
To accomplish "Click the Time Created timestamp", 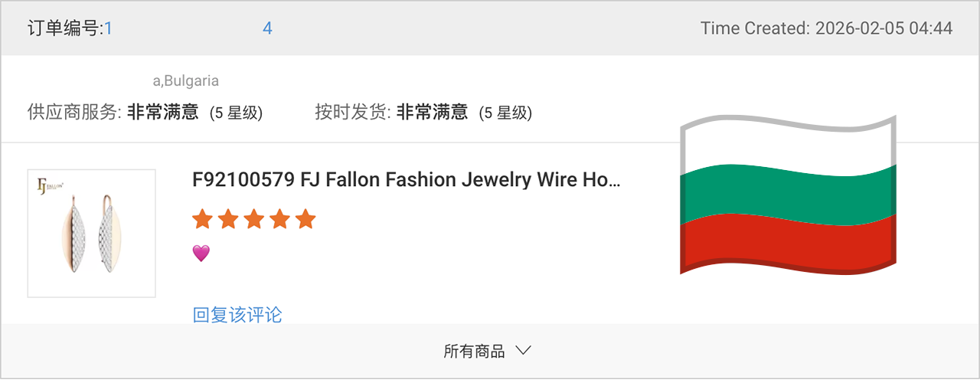I will point(827,28).
